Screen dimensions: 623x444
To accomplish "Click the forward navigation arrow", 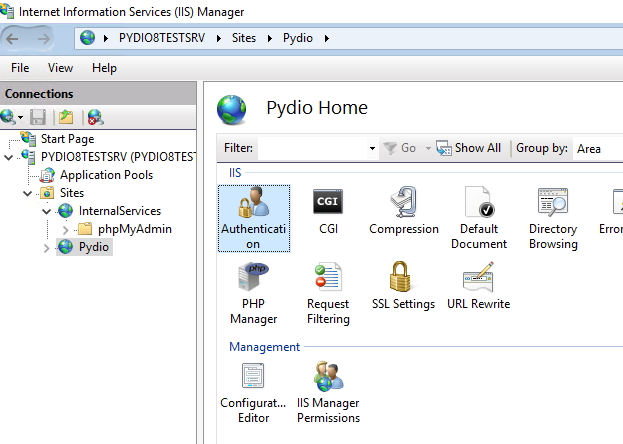I will (x=44, y=39).
